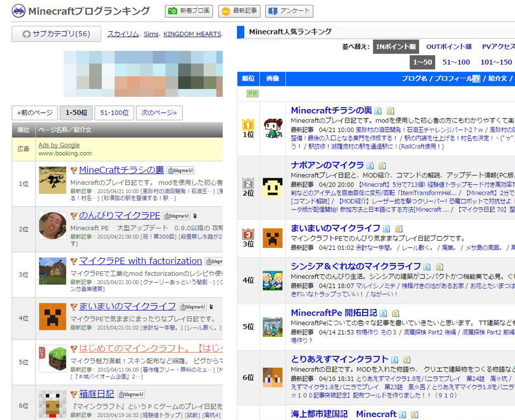The image size is (515, 420).
Task: Click the round face thumbnail of のんびりマイクラPE
Action: 53,225
